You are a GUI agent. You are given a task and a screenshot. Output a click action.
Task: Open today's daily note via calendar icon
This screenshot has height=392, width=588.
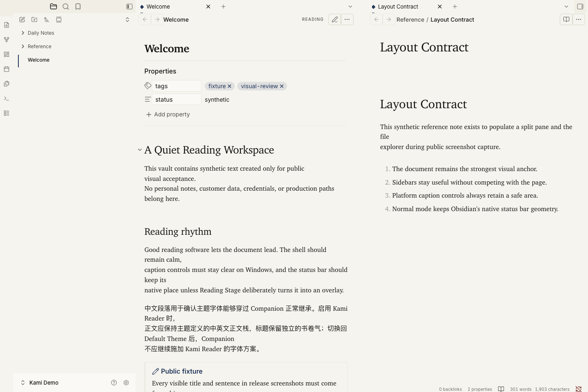(x=7, y=69)
